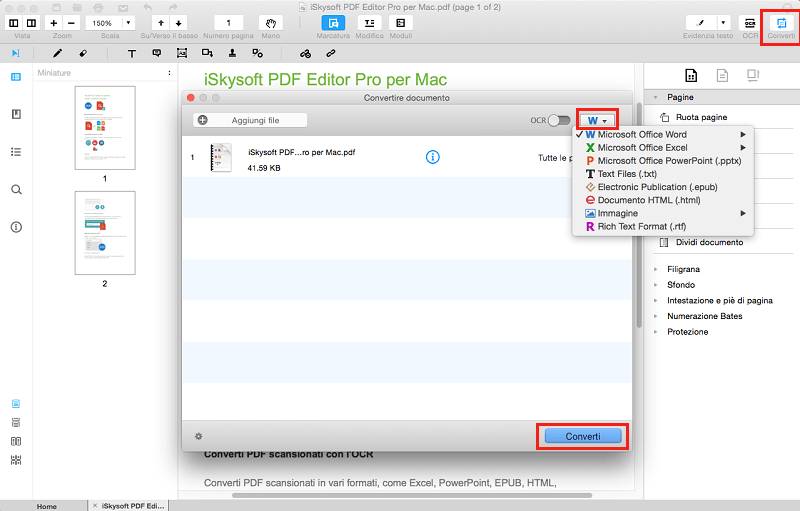Select the pencil drawing tool
The image size is (800, 511).
click(x=57, y=53)
